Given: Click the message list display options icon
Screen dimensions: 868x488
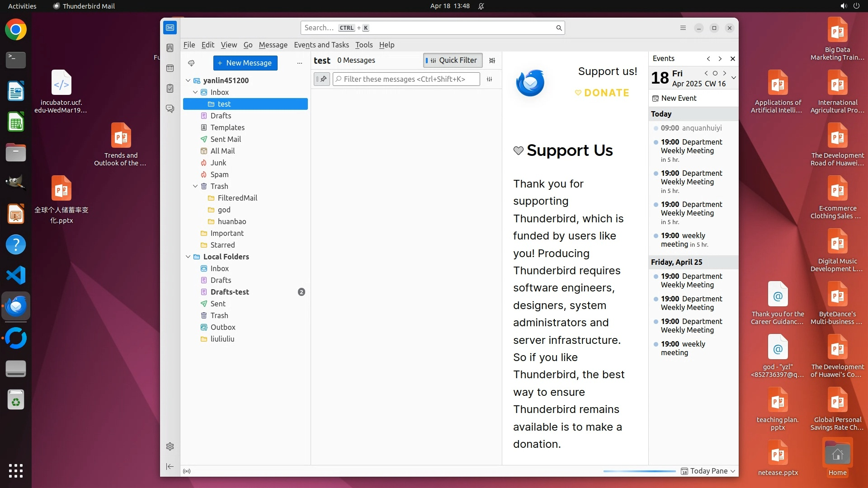Looking at the screenshot, I should click(x=492, y=61).
